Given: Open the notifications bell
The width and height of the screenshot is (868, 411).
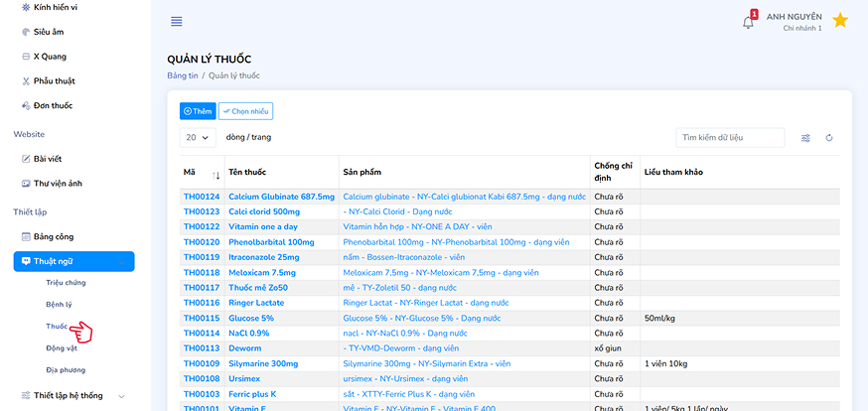Looking at the screenshot, I should 748,22.
